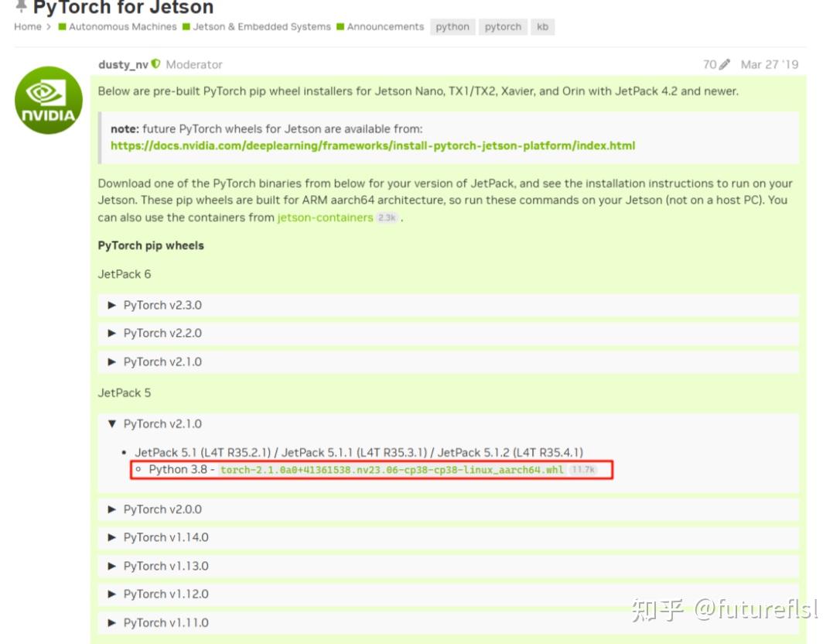Expand PyTorch v2.3.0 under JetPack 6
The width and height of the screenshot is (840, 644).
448,305
